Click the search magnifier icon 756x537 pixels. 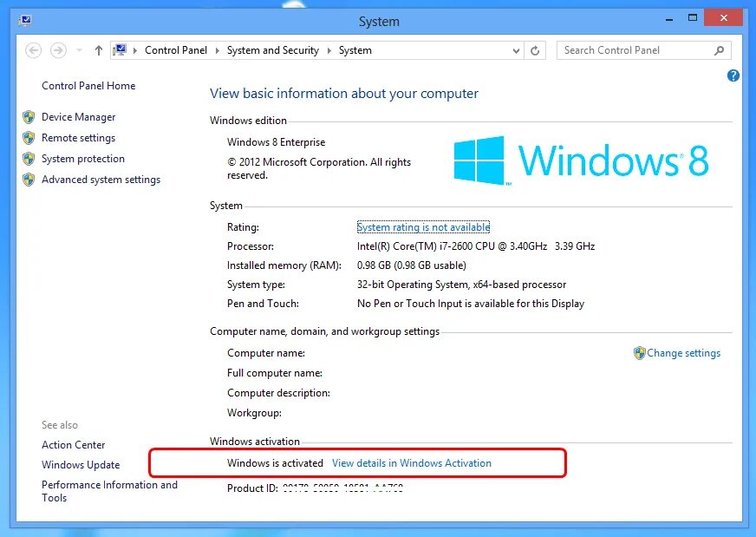719,49
